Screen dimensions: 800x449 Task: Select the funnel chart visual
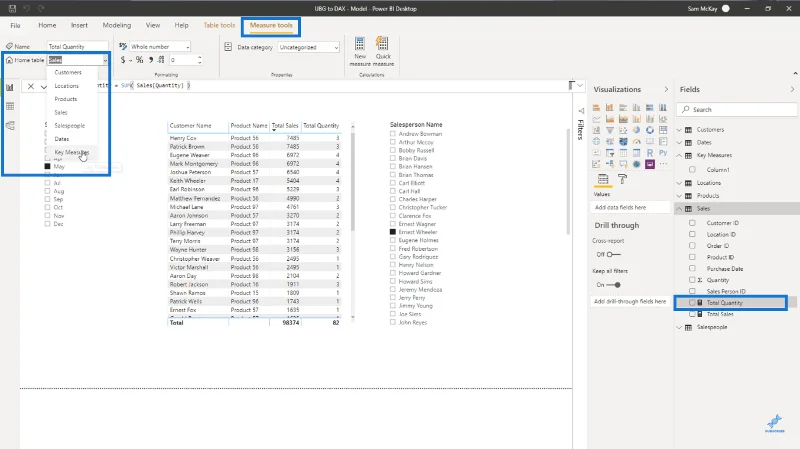tap(610, 130)
